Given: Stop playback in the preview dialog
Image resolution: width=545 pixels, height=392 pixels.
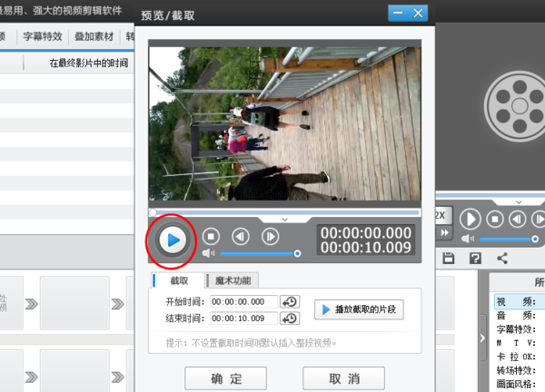Looking at the screenshot, I should 210,236.
